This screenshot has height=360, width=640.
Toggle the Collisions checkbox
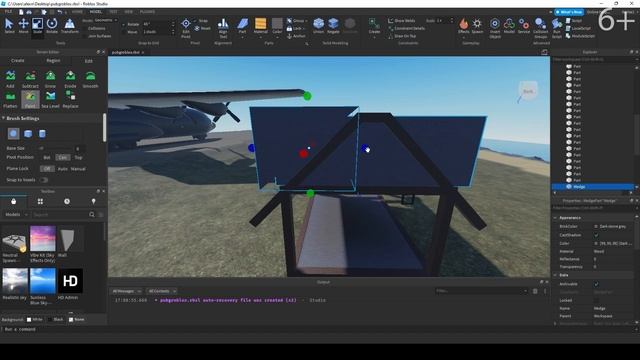pyautogui.click(x=85, y=29)
